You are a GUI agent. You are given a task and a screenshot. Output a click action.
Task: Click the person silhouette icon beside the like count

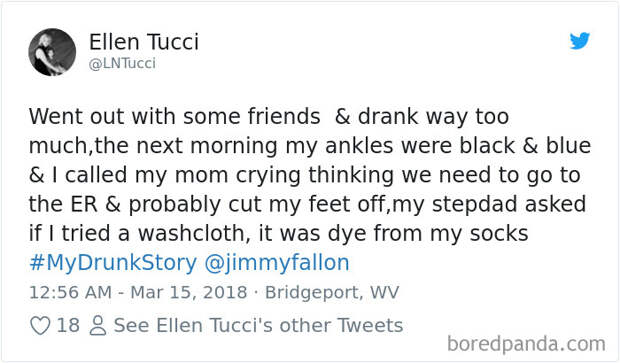[98, 326]
